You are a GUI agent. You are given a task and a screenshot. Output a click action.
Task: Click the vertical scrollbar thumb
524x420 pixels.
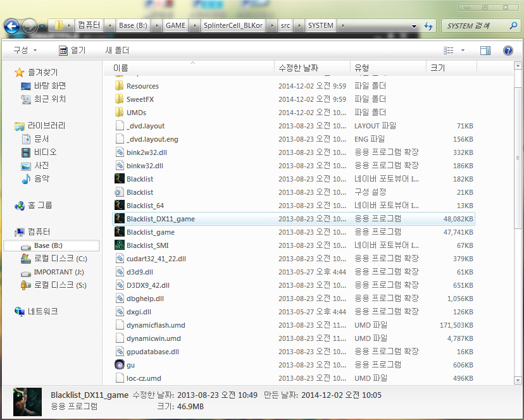point(518,157)
